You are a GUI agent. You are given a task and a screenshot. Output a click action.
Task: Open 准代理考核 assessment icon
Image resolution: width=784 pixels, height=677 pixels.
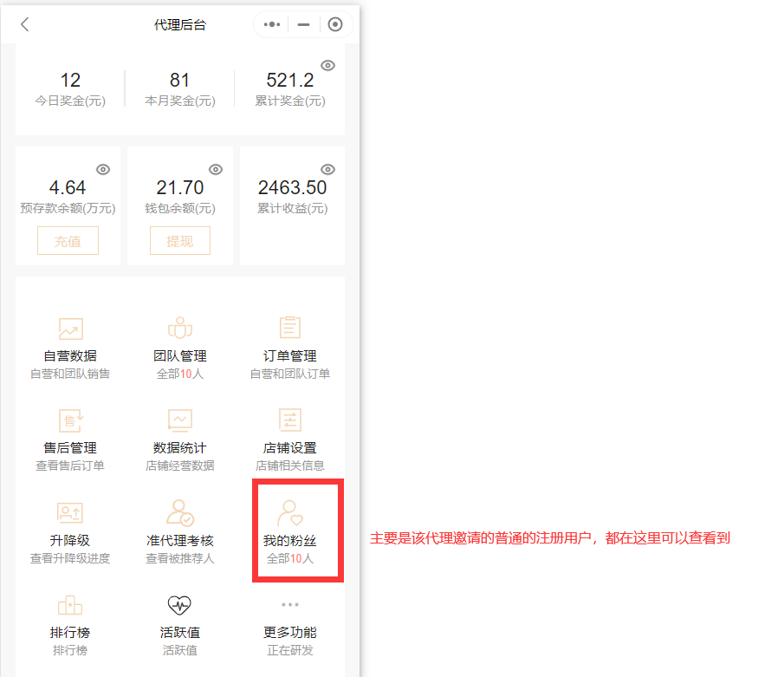tap(180, 513)
